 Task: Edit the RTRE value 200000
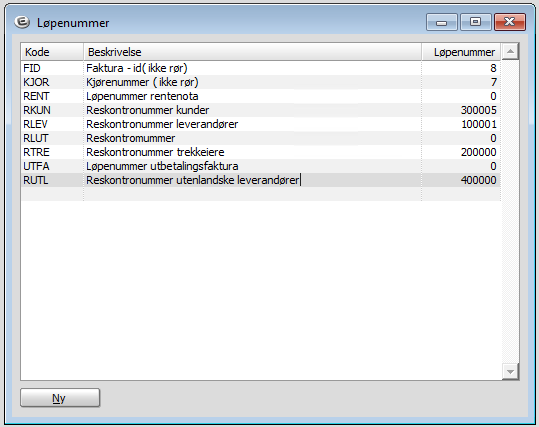click(x=461, y=152)
